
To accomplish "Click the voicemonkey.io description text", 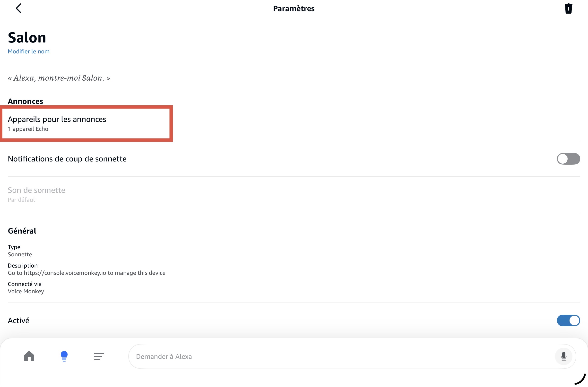I will [x=86, y=273].
